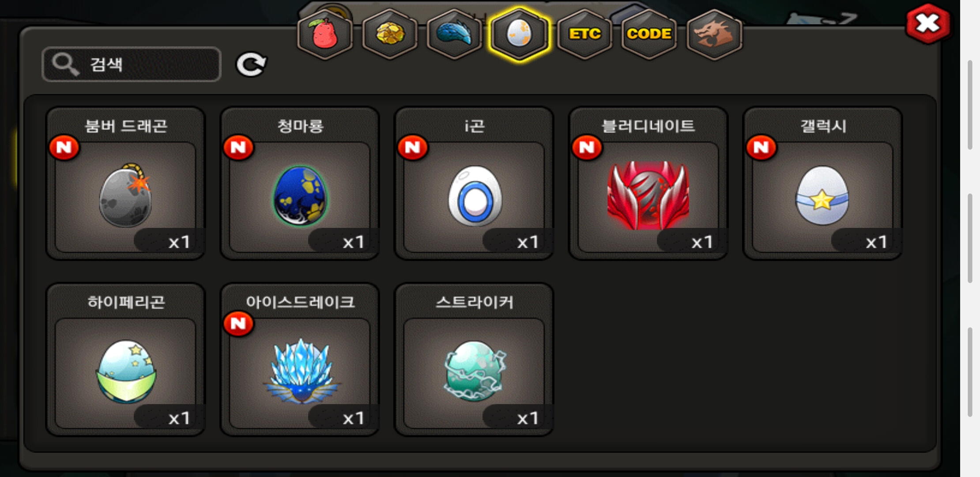Pick the 블러디네이트 red winged egg
The height and width of the screenshot is (477, 980).
click(x=648, y=184)
